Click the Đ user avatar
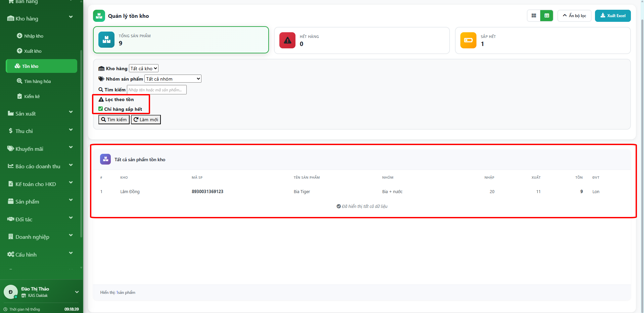This screenshot has height=313, width=644. click(x=10, y=292)
